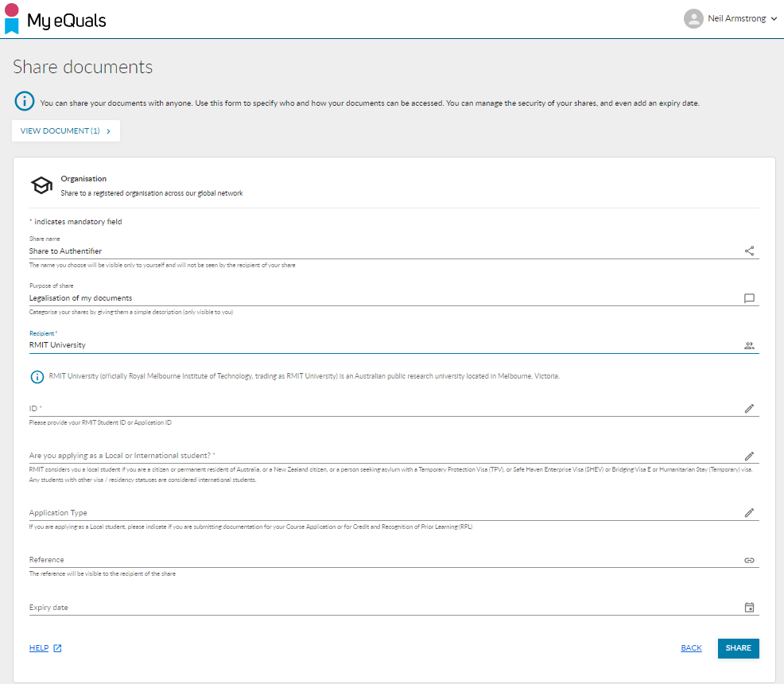The image size is (784, 684).
Task: Click the 'indicates mandatory field' note
Action: (76, 221)
